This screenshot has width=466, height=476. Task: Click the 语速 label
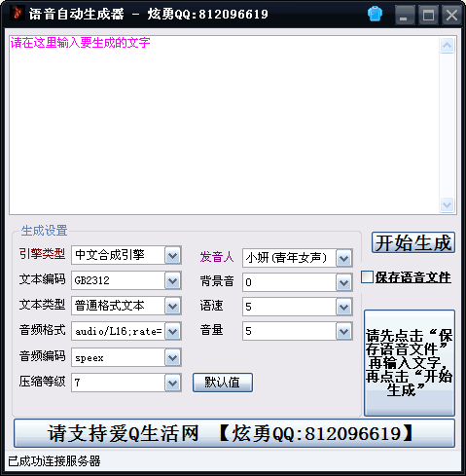(211, 306)
